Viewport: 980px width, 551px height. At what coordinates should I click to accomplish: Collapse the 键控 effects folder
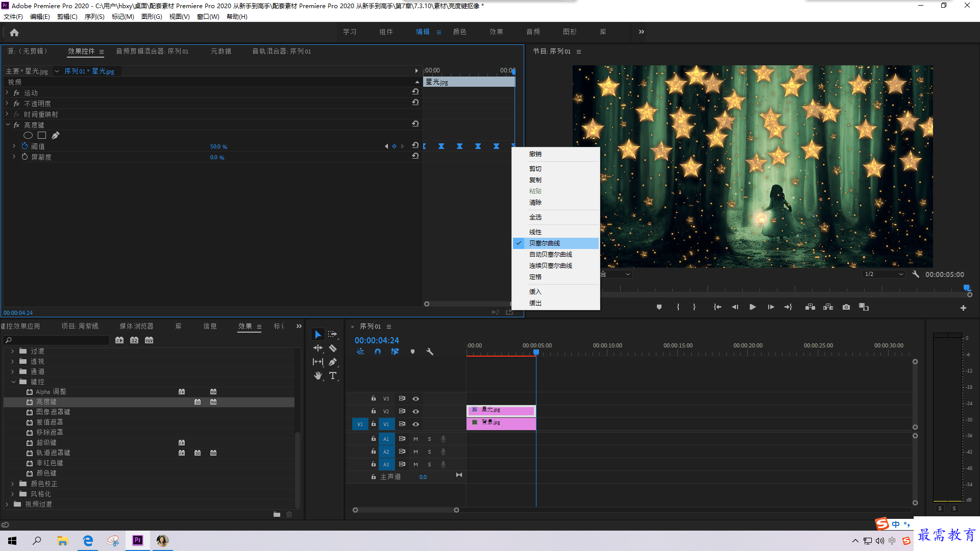click(13, 382)
